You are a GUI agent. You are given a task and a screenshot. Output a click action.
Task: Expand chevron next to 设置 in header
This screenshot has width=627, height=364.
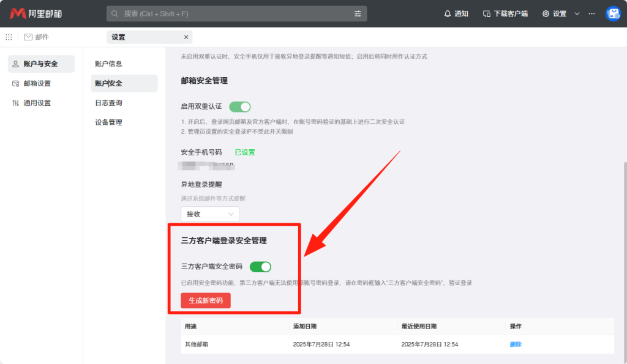tap(577, 13)
